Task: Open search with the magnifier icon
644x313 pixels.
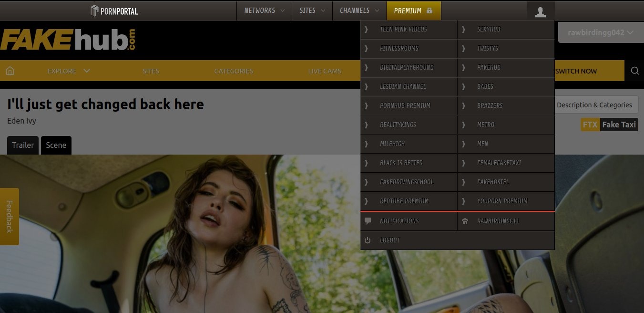Action: coord(634,71)
